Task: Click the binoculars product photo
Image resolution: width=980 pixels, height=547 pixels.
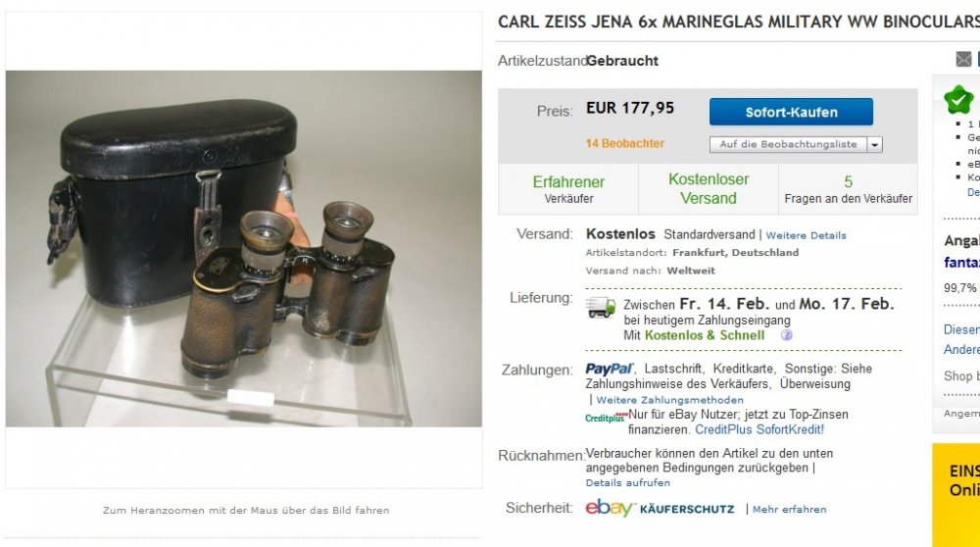Action: tap(244, 249)
